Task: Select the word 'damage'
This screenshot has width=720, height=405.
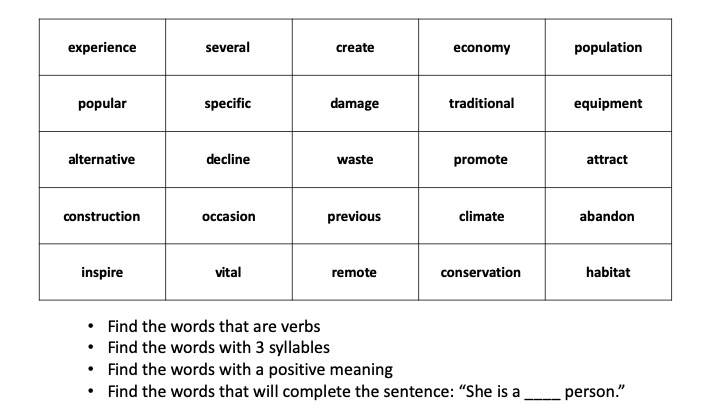Action: click(x=354, y=104)
